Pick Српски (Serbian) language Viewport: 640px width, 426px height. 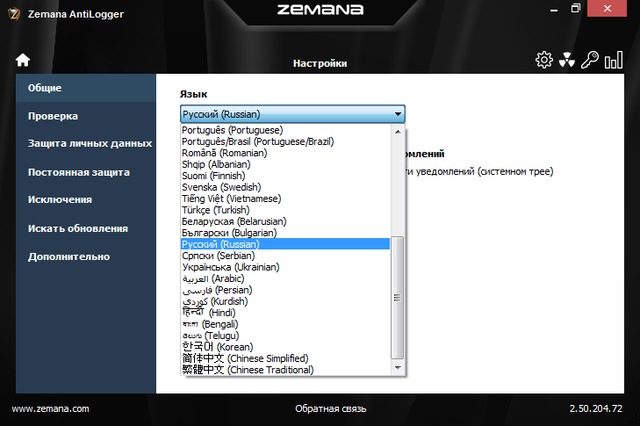point(285,255)
